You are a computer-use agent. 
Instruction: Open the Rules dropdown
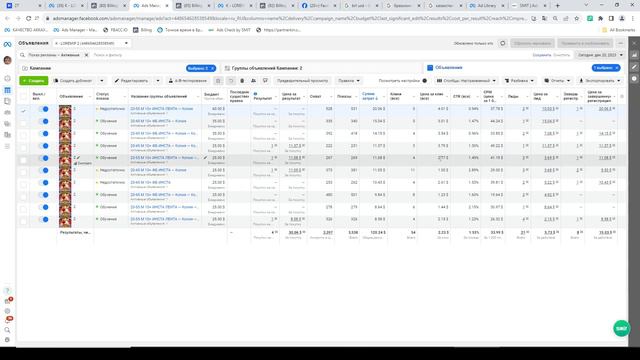(349, 81)
